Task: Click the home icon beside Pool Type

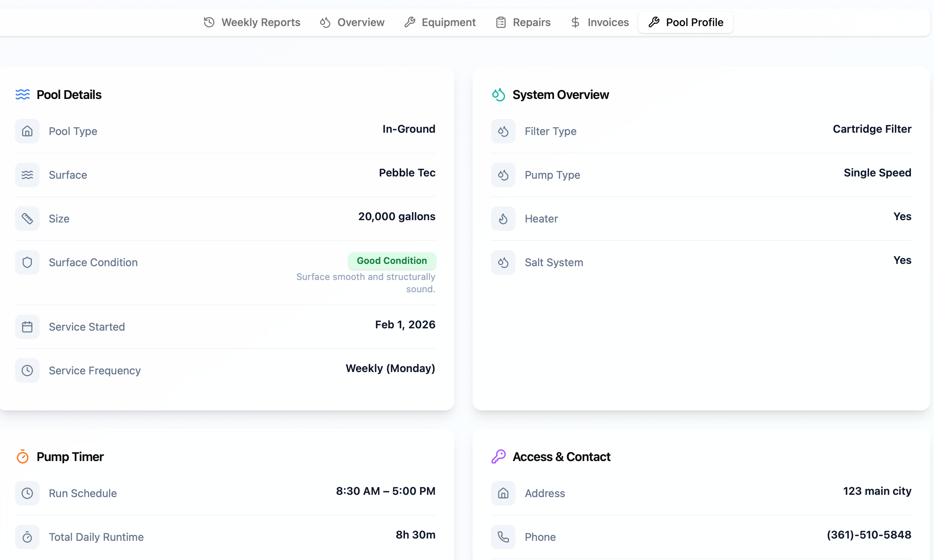Action: click(27, 131)
